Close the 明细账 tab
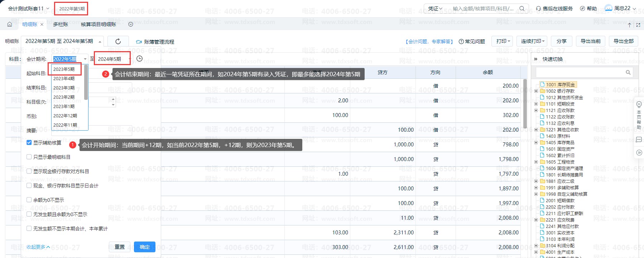The width and height of the screenshot is (644, 258). coord(42,24)
